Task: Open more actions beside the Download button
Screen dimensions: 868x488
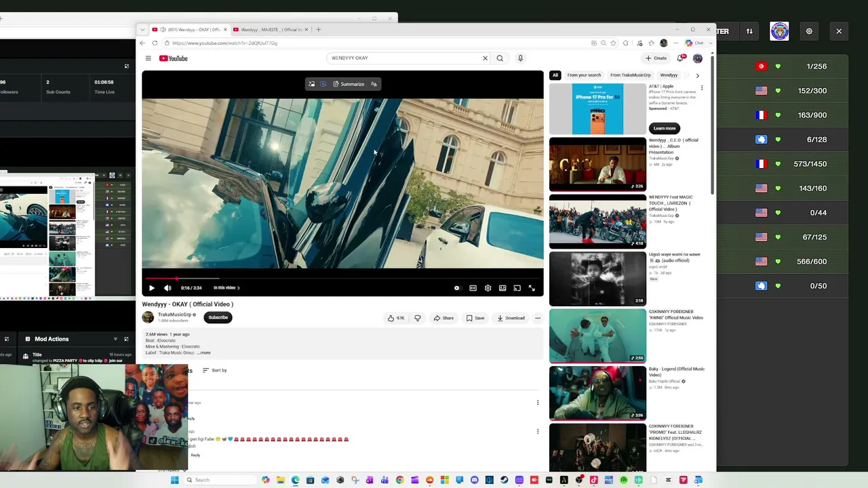Action: click(538, 318)
